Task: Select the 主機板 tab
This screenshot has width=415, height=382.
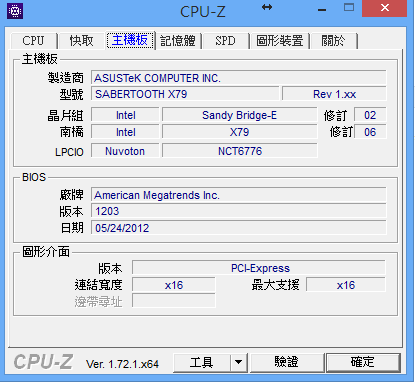Action: [130, 40]
